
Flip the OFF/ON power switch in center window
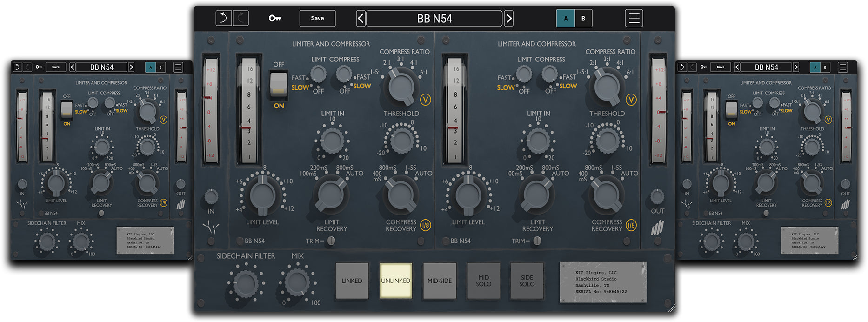[279, 85]
